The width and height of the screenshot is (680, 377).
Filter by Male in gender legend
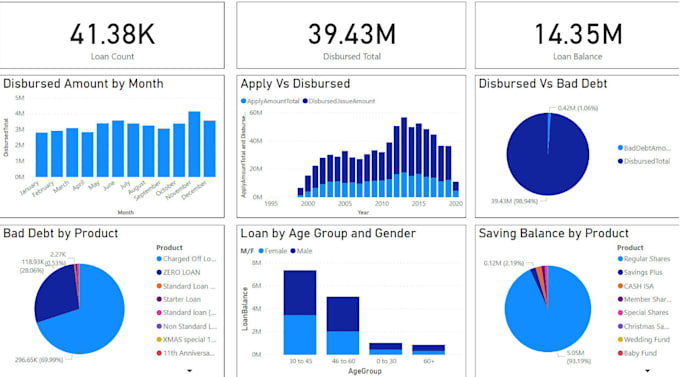[x=301, y=251]
